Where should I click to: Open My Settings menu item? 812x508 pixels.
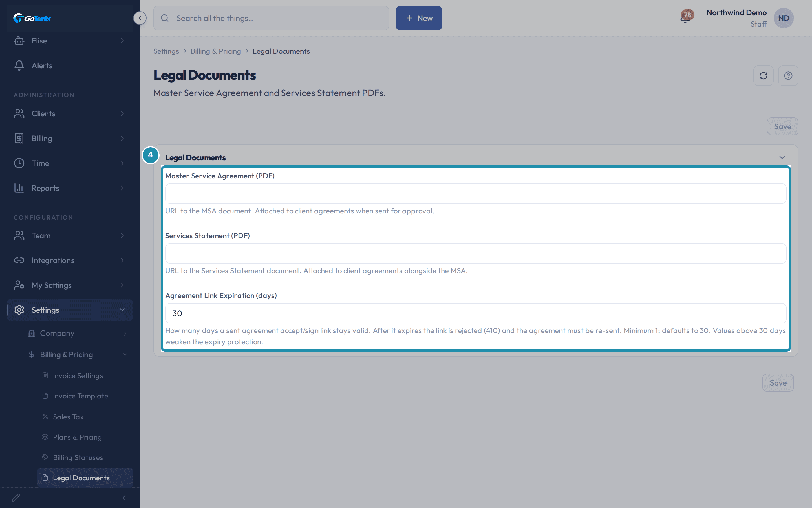pos(70,285)
